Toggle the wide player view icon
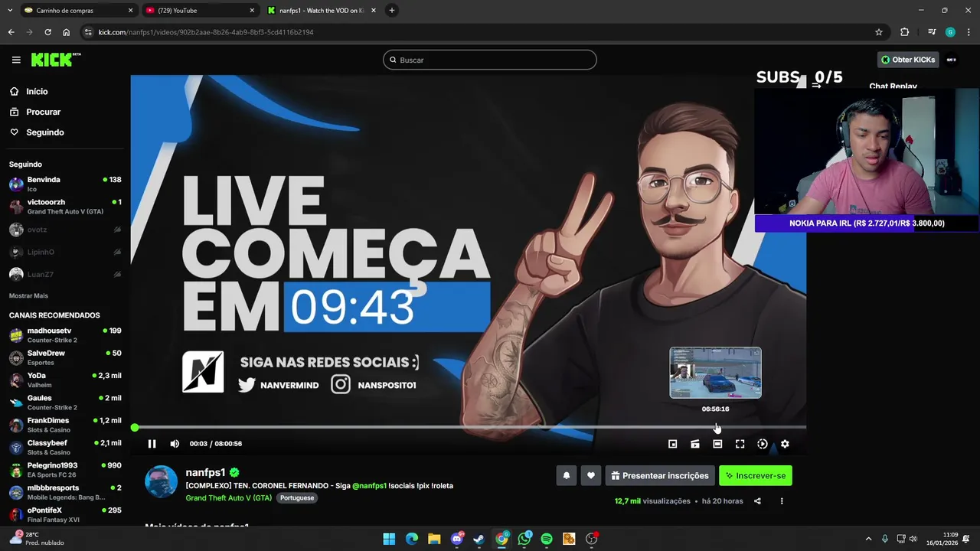Screen dimensions: 980x551 [x=717, y=444]
